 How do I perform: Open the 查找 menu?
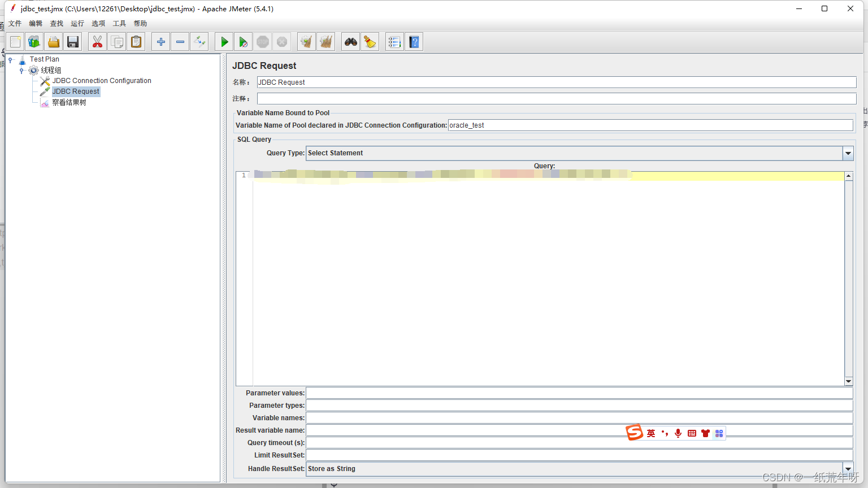[x=57, y=24]
